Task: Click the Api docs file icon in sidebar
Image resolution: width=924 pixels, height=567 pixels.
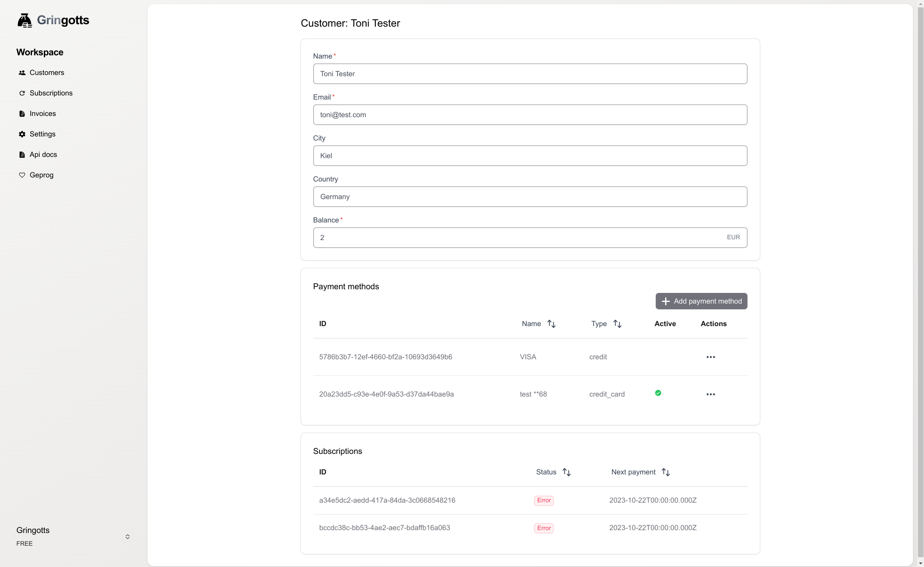Action: point(22,154)
